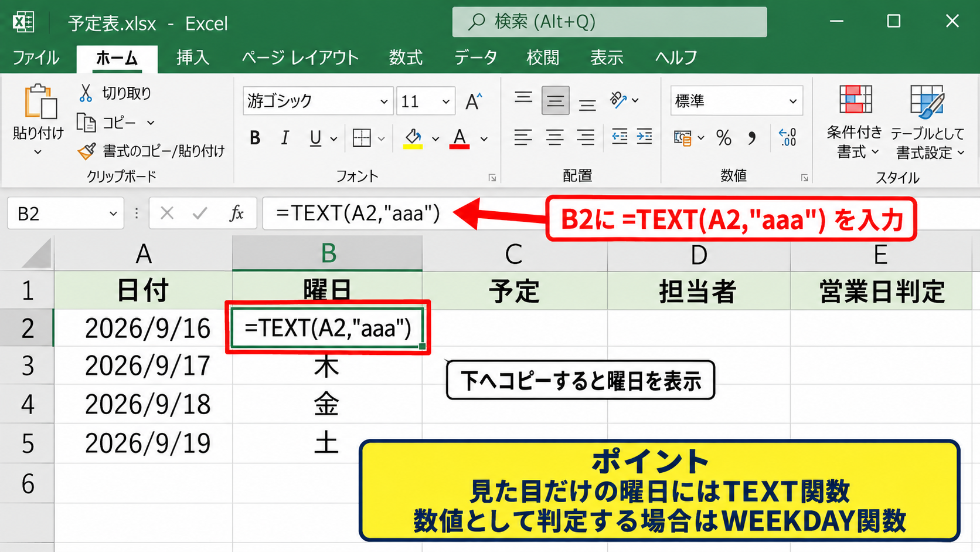Select column C header

515,254
